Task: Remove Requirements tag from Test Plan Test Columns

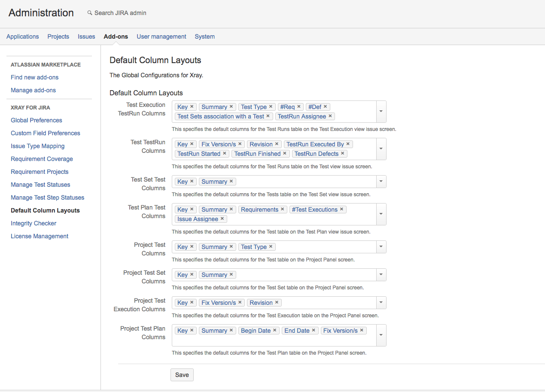Action: coord(283,209)
